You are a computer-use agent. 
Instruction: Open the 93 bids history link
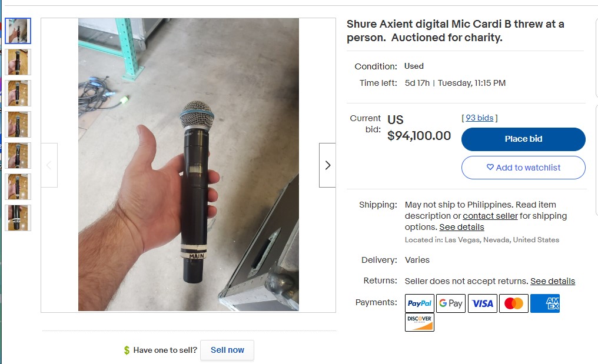(480, 118)
